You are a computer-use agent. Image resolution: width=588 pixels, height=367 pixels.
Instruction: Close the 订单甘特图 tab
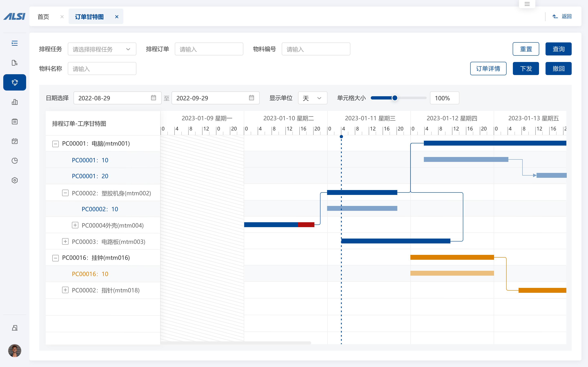[x=117, y=17]
